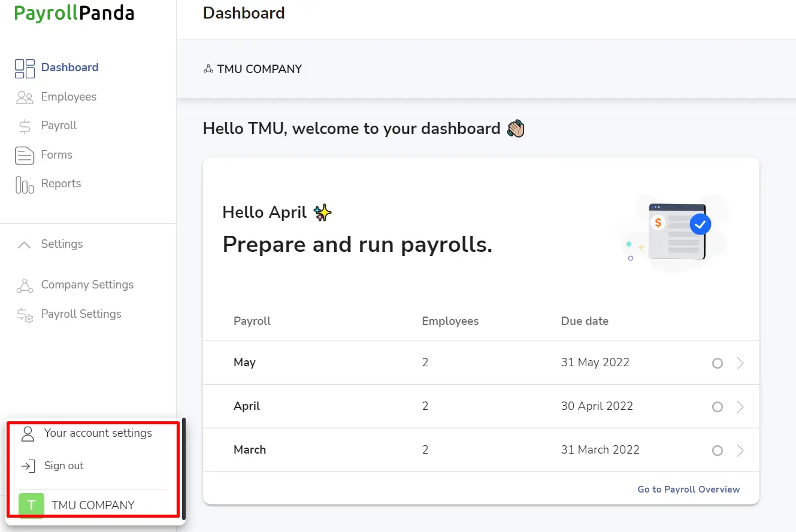The width and height of the screenshot is (796, 532).
Task: Select the April payroll status circle
Action: click(717, 407)
